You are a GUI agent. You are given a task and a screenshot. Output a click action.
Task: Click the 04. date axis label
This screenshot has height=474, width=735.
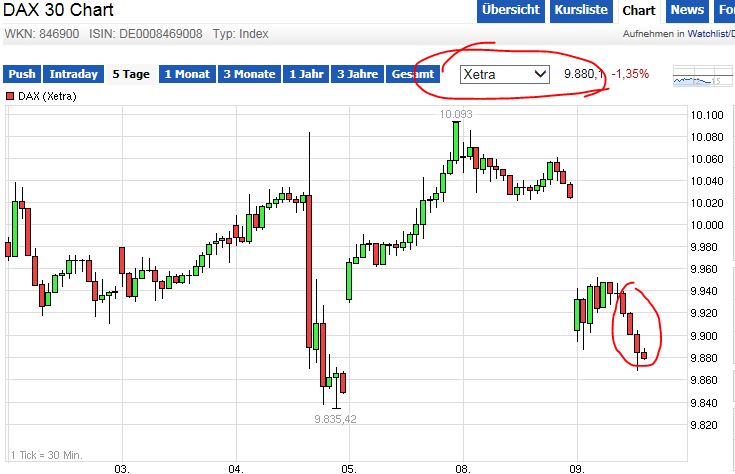pyautogui.click(x=236, y=469)
